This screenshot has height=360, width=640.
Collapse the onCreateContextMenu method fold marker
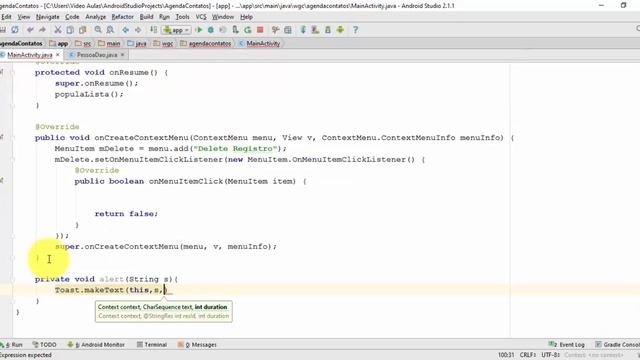tap(13, 138)
